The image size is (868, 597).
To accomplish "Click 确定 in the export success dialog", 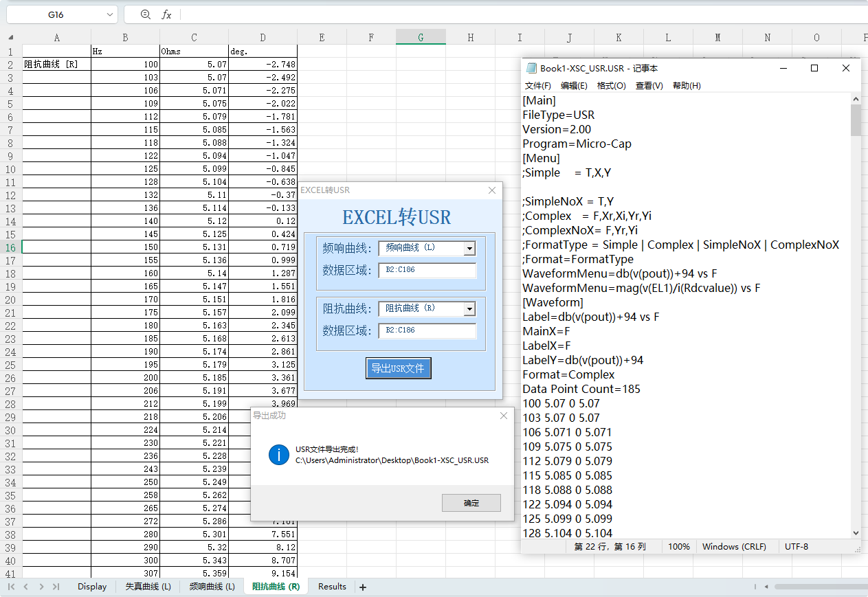I will 471,503.
